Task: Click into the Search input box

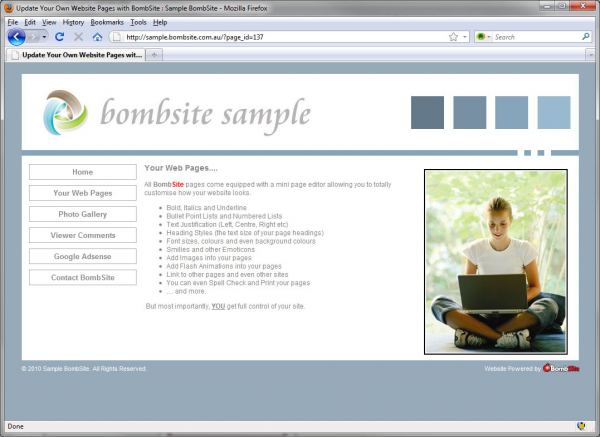Action: 536,37
